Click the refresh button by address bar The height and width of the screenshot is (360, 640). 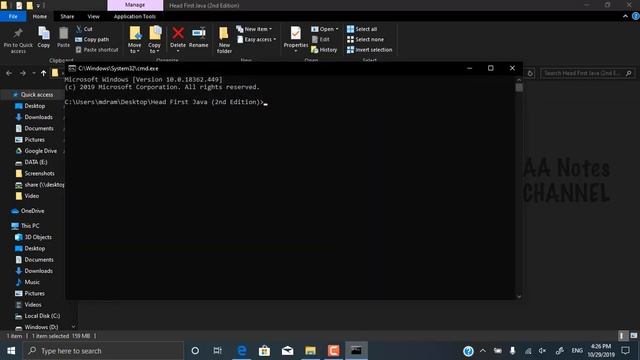pos(530,73)
